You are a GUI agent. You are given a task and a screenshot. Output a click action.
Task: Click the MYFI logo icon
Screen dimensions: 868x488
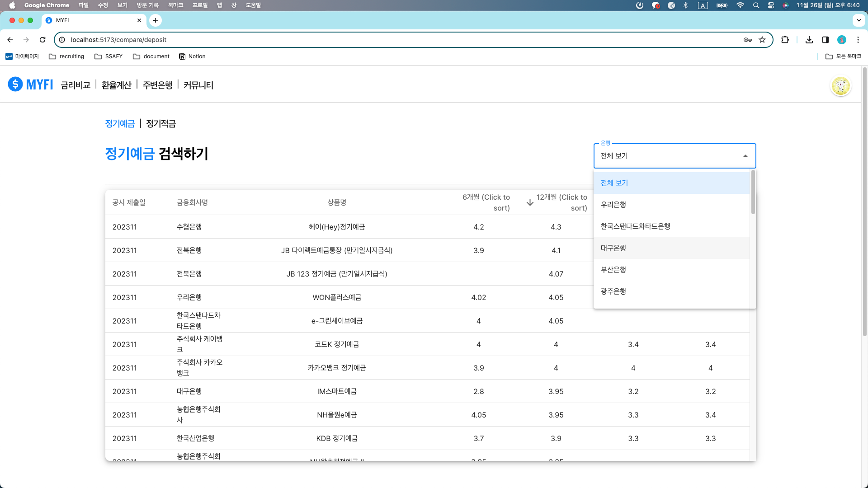pyautogui.click(x=14, y=84)
